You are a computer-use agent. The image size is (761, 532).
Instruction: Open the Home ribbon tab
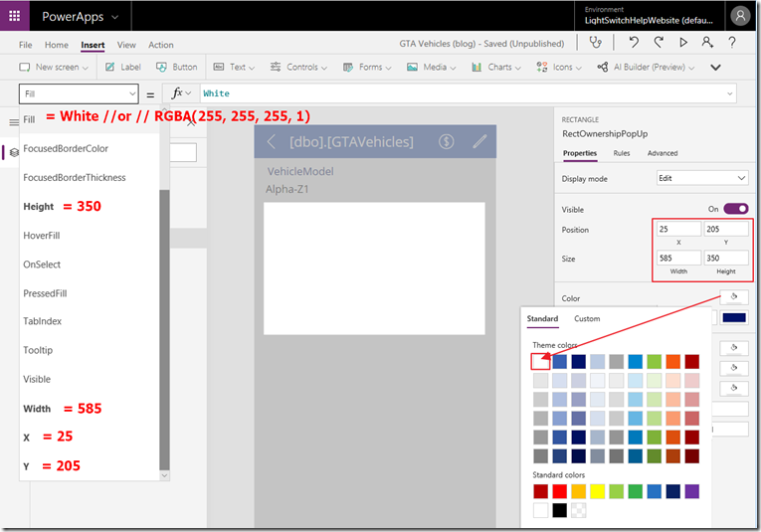click(x=57, y=45)
